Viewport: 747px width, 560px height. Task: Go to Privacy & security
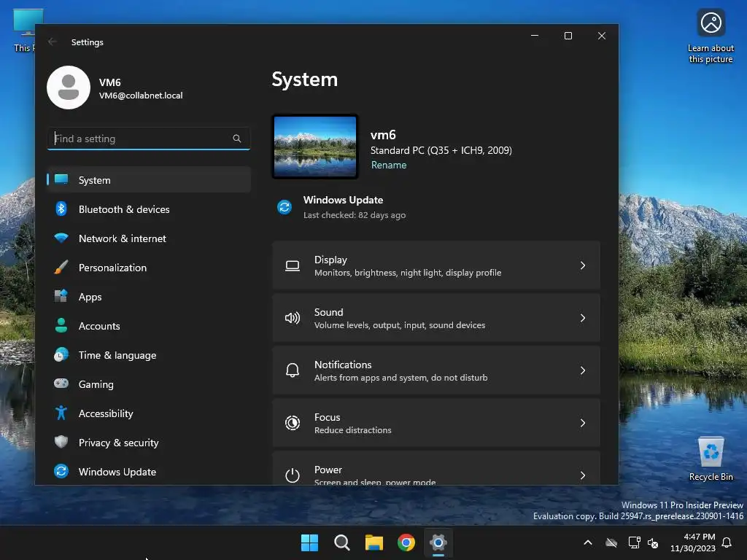[149, 443]
